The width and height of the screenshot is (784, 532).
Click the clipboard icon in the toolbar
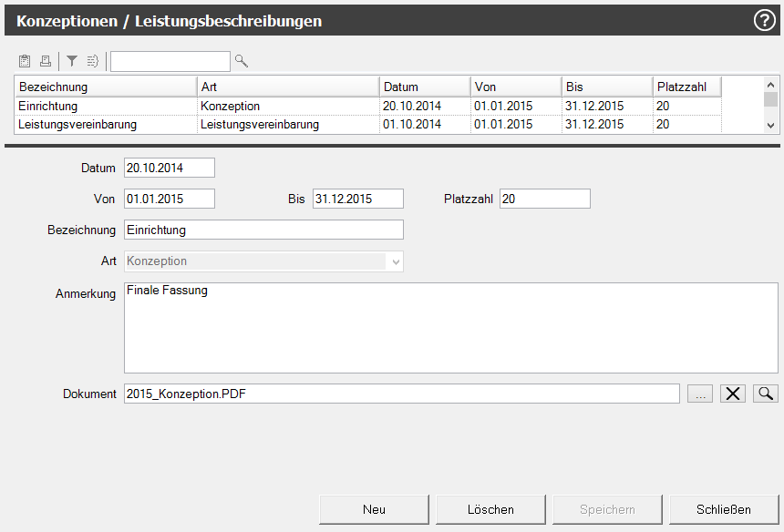point(25,61)
